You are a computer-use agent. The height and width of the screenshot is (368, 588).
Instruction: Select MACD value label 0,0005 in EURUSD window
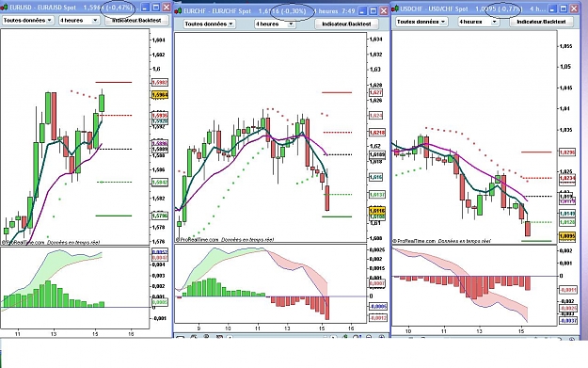coord(160,302)
